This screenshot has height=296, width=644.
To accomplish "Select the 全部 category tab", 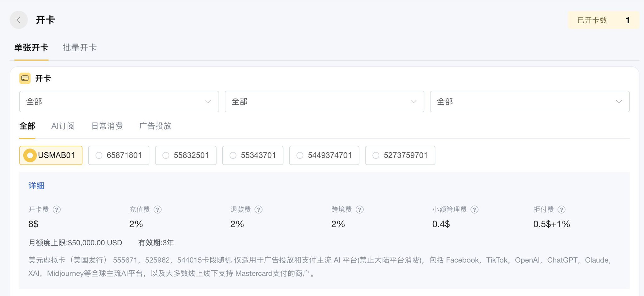I will click(27, 126).
